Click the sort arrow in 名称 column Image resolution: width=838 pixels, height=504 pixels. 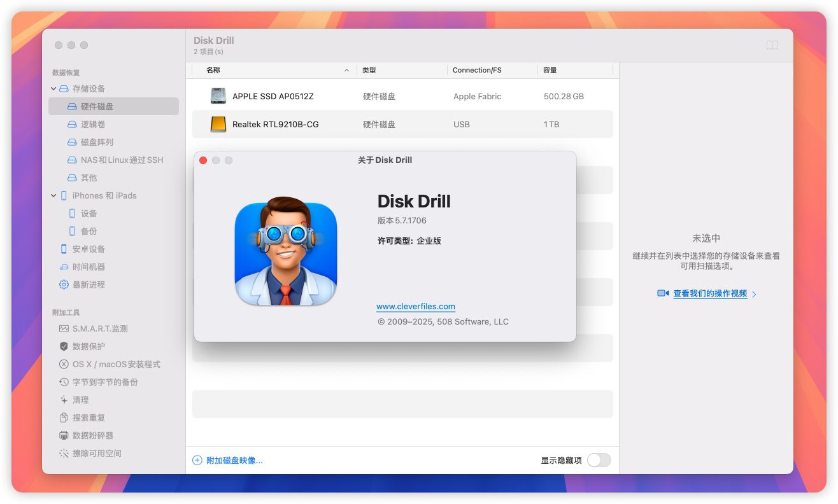[346, 70]
